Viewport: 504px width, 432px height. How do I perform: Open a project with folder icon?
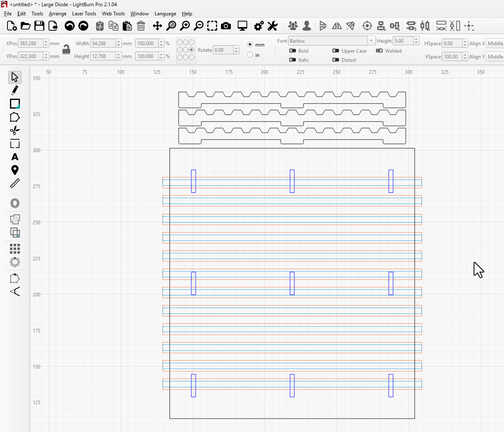26,26
